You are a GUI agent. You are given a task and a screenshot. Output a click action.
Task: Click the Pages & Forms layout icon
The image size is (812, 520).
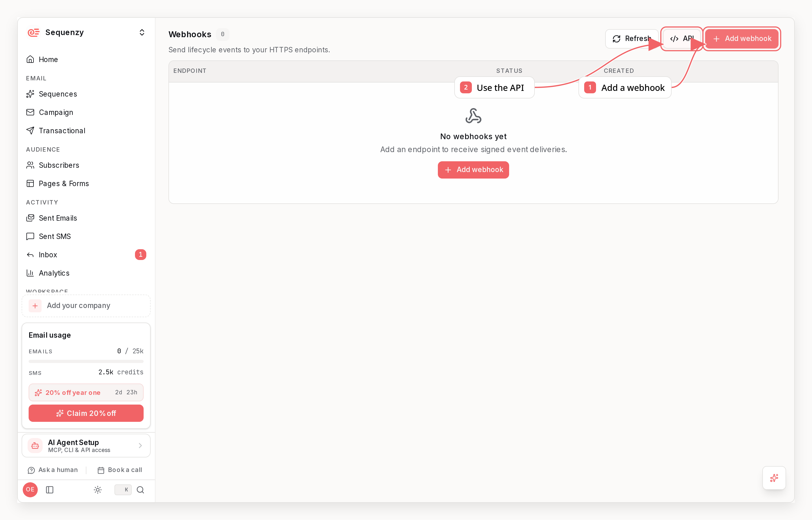(x=31, y=183)
